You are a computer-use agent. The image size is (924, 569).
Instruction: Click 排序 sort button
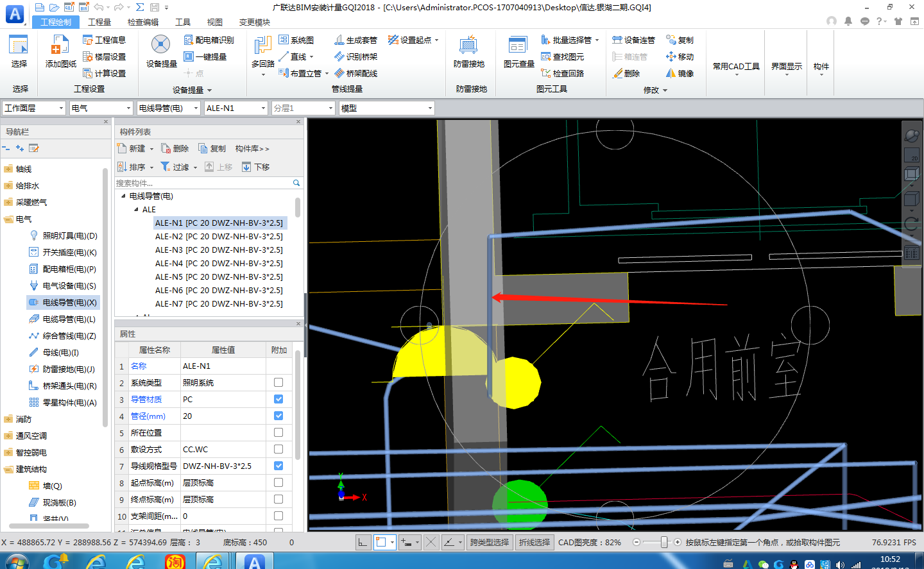[136, 167]
